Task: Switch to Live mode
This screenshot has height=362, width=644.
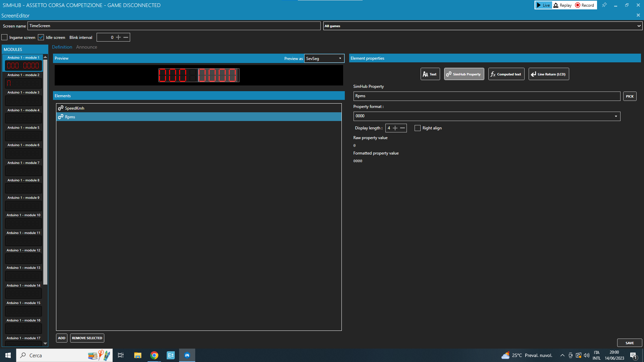Action: tap(543, 5)
